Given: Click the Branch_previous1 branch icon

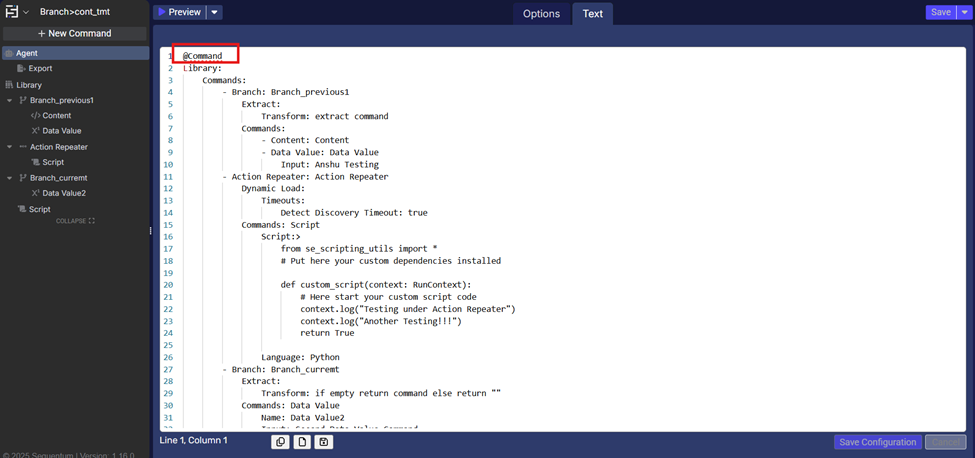Looking at the screenshot, I should pyautogui.click(x=22, y=100).
